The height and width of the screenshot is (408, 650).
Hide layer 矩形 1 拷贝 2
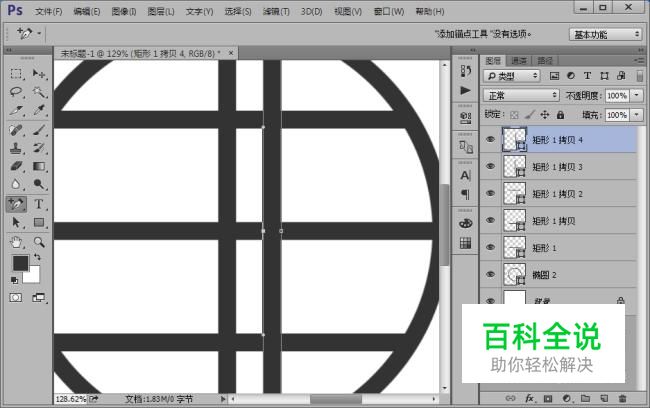(x=490, y=193)
